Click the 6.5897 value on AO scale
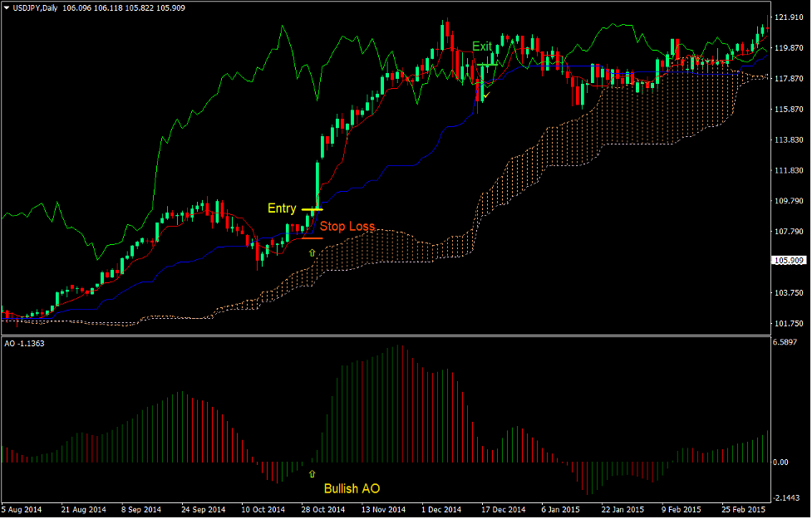812x519 pixels. click(x=785, y=341)
